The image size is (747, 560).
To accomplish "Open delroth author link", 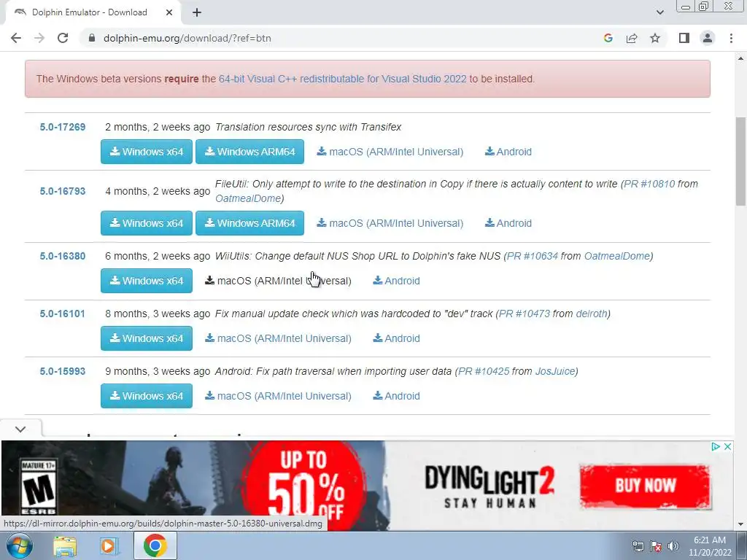I will [592, 314].
